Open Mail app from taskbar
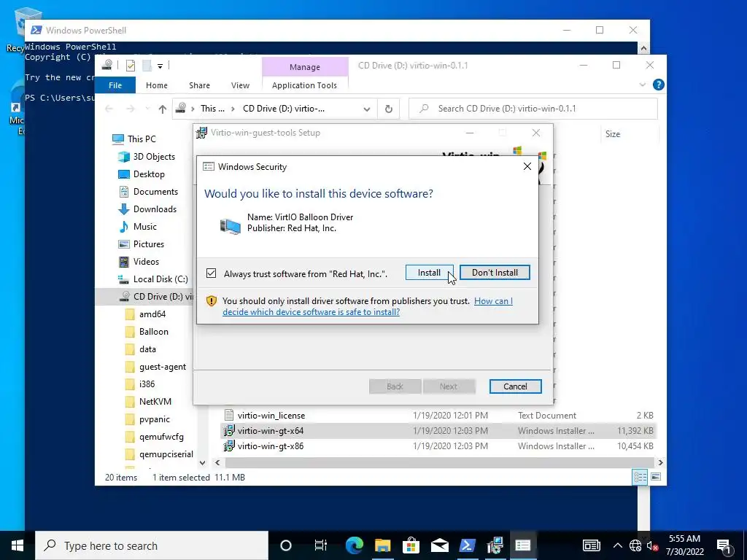 (x=439, y=545)
